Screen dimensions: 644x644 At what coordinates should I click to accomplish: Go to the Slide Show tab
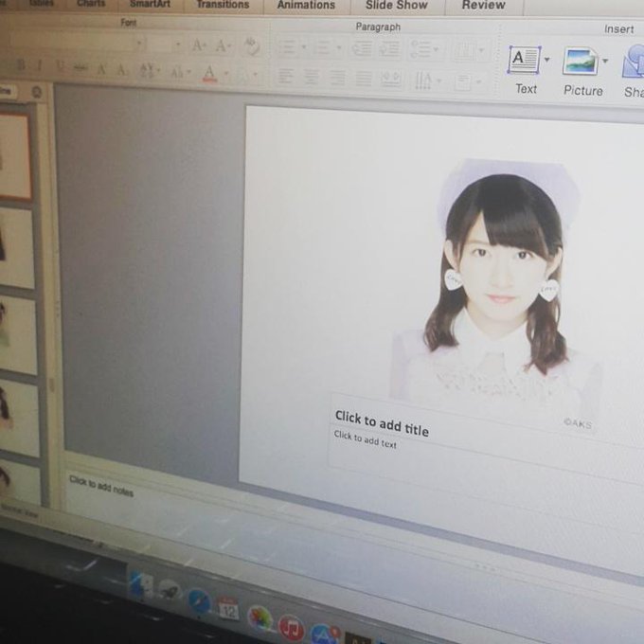tap(397, 5)
